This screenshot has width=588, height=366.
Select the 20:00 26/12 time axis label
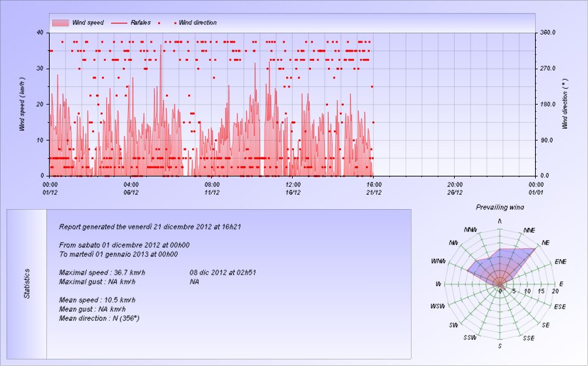[x=455, y=189]
